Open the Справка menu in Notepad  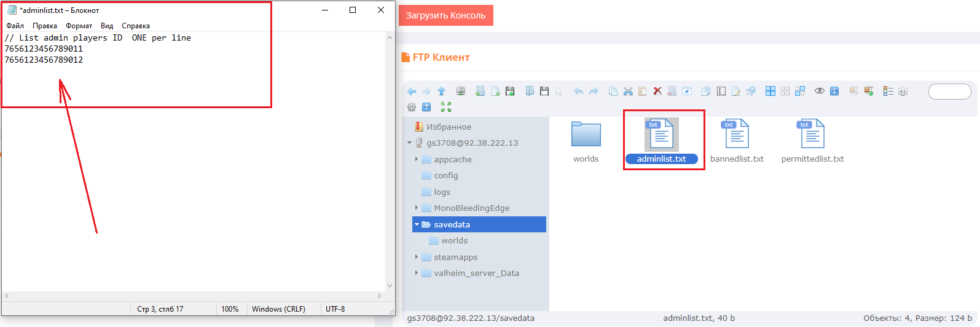136,26
